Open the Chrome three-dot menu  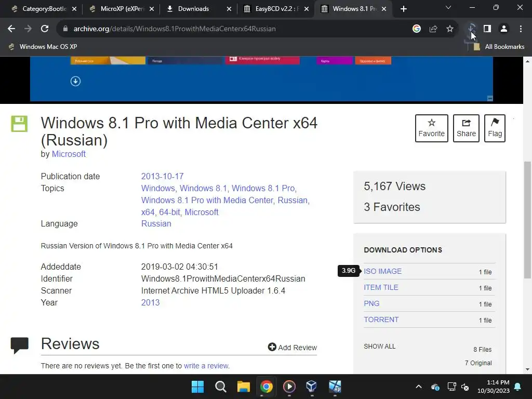tap(521, 29)
